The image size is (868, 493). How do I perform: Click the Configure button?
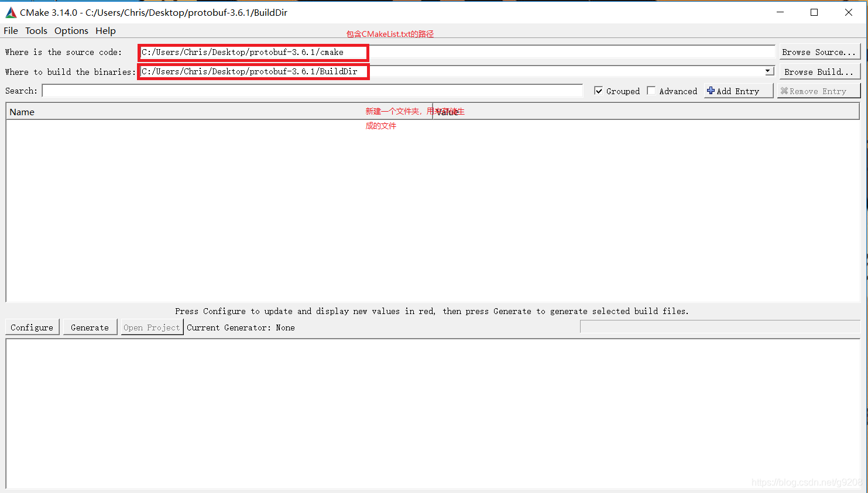click(32, 327)
